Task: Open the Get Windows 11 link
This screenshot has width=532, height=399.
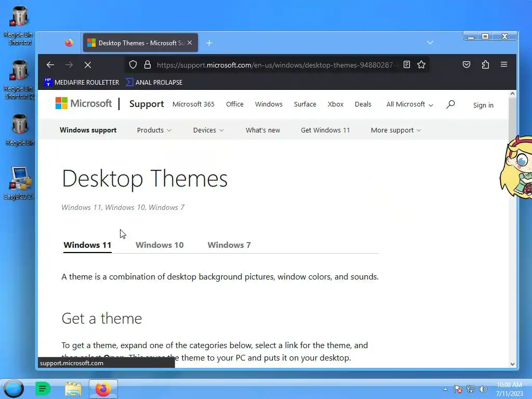Action: (x=325, y=130)
